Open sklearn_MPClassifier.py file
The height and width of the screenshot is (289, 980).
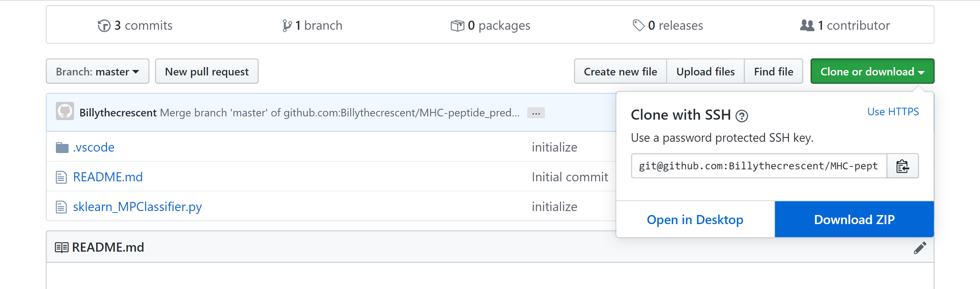point(138,206)
